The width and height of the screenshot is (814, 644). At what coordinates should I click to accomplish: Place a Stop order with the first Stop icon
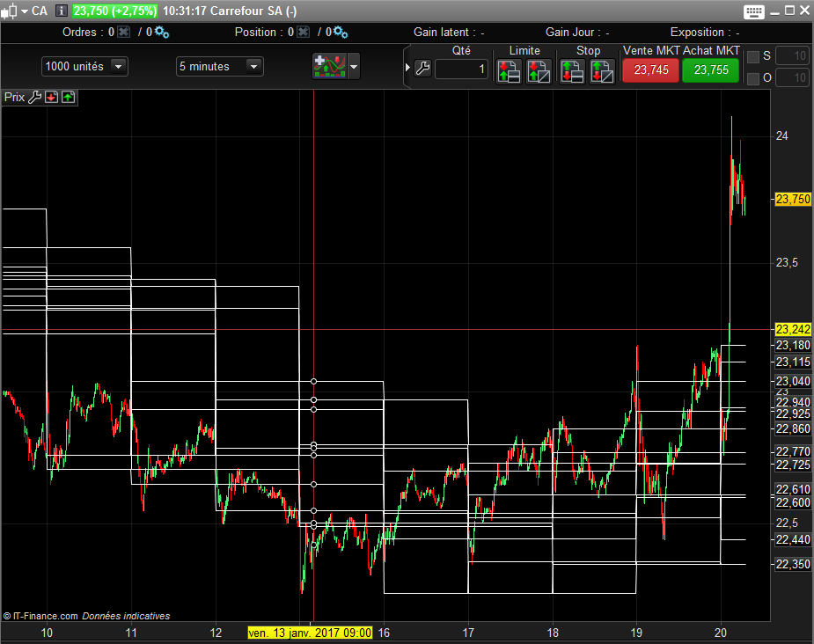click(x=572, y=71)
